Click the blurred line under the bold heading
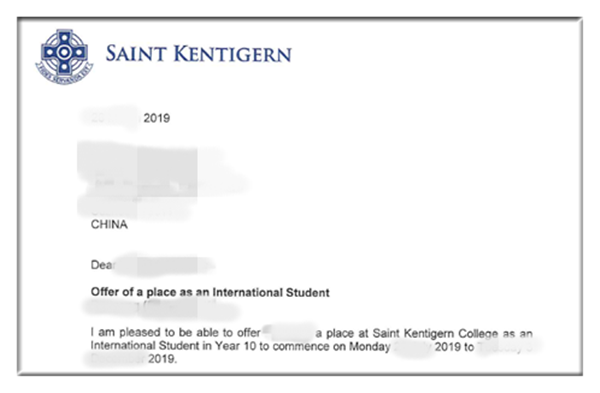The height and width of the screenshot is (393, 600). (161, 308)
